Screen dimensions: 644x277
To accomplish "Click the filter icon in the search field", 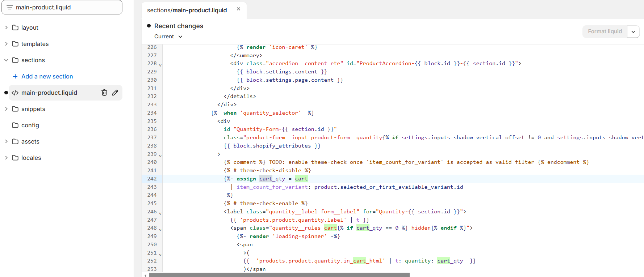I will coord(10,7).
